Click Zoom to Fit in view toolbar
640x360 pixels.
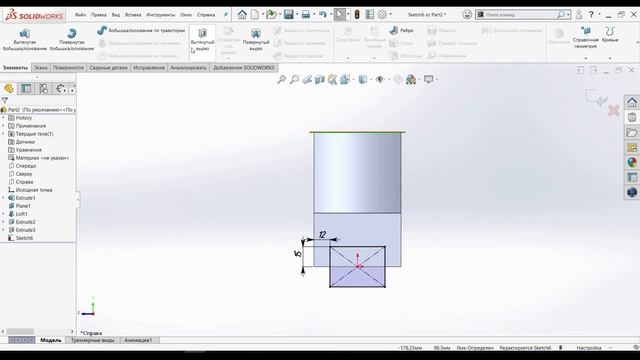pyautogui.click(x=282, y=79)
